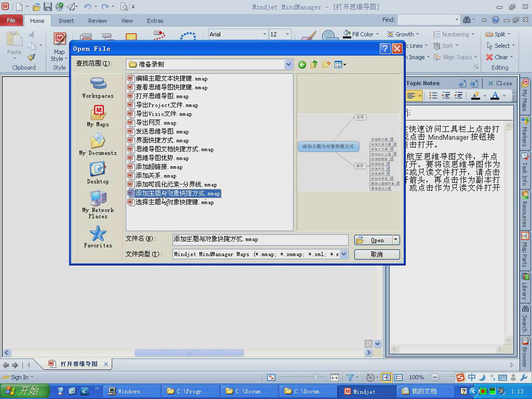Screen dimensions: 532x399
Task: Open My Network Places shortcut
Action: click(x=98, y=205)
